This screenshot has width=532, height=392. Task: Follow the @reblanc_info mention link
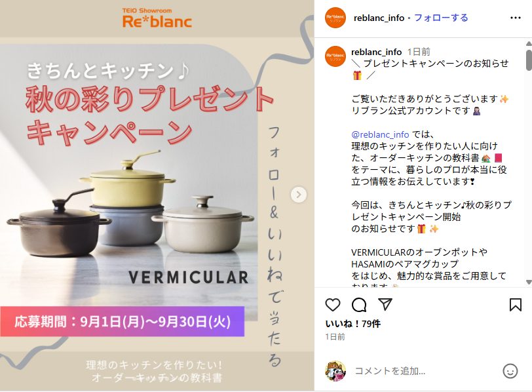pyautogui.click(x=380, y=134)
